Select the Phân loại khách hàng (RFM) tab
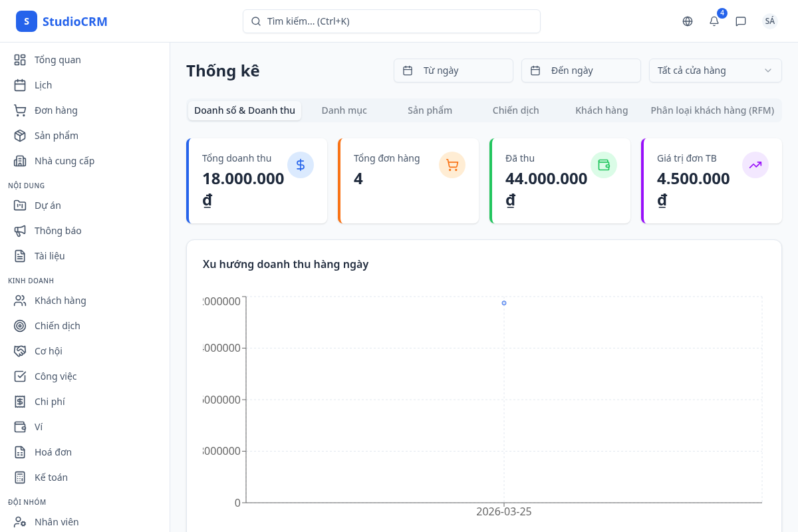Screen dimensions: 798x532 pos(712,110)
